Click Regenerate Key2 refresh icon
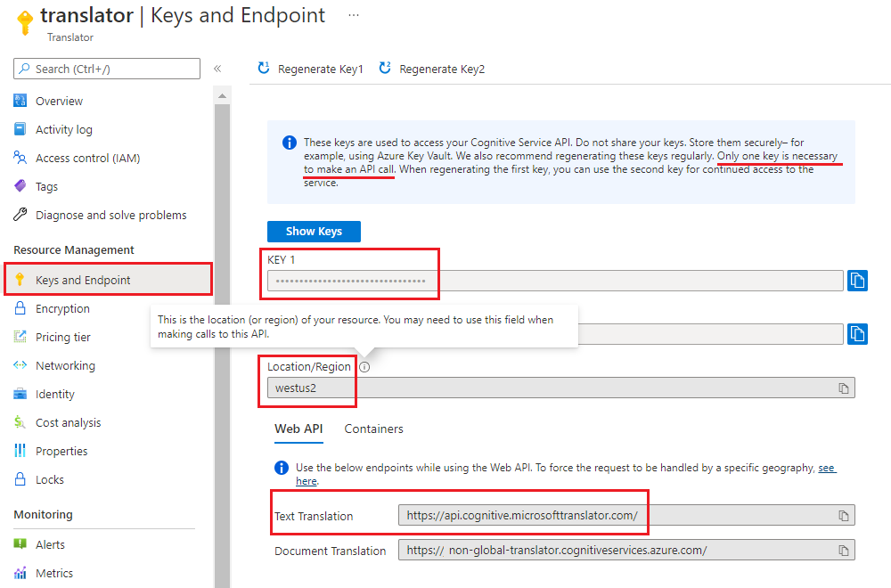Image resolution: width=891 pixels, height=588 pixels. (385, 69)
